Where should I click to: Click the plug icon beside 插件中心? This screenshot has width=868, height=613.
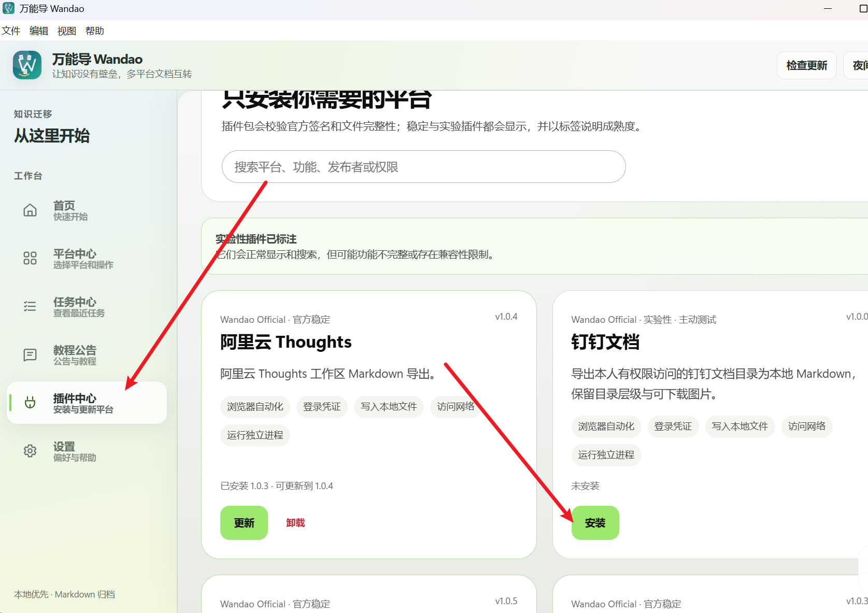[x=30, y=403]
